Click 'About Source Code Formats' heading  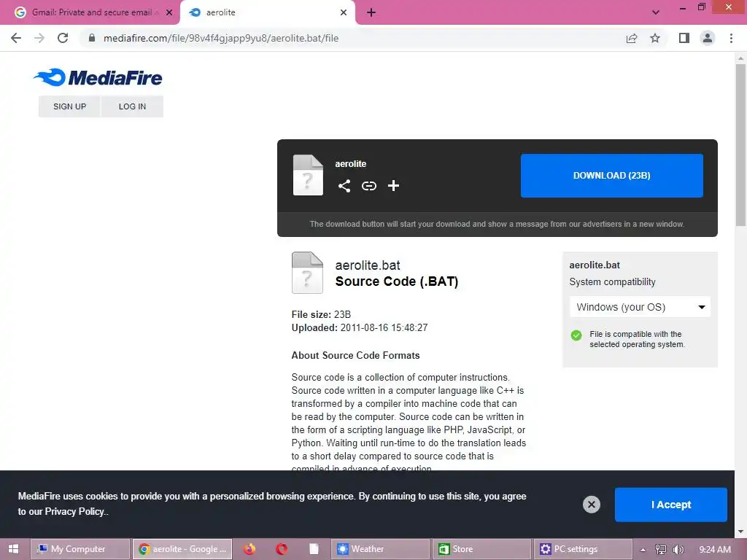pyautogui.click(x=355, y=355)
